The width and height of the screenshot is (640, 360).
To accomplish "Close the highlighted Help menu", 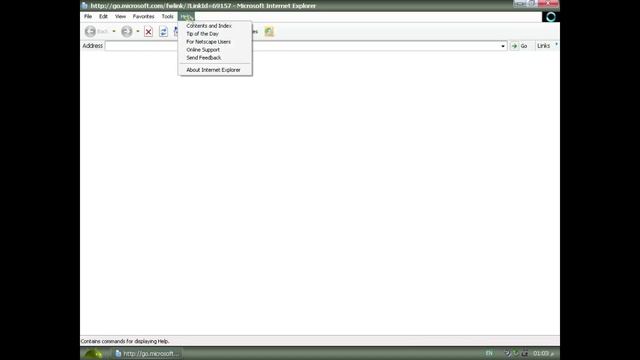I will [x=186, y=16].
